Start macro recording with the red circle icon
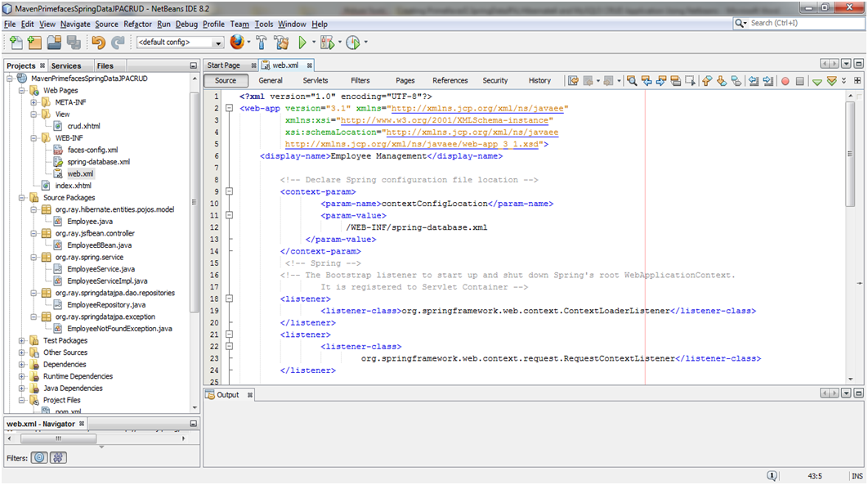868x485 pixels. [785, 81]
